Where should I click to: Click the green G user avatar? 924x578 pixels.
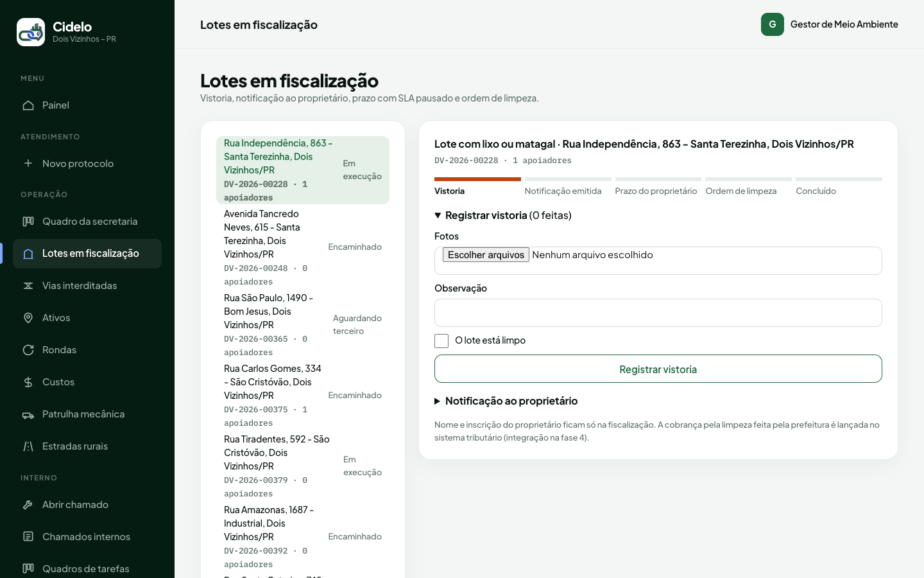(x=773, y=24)
